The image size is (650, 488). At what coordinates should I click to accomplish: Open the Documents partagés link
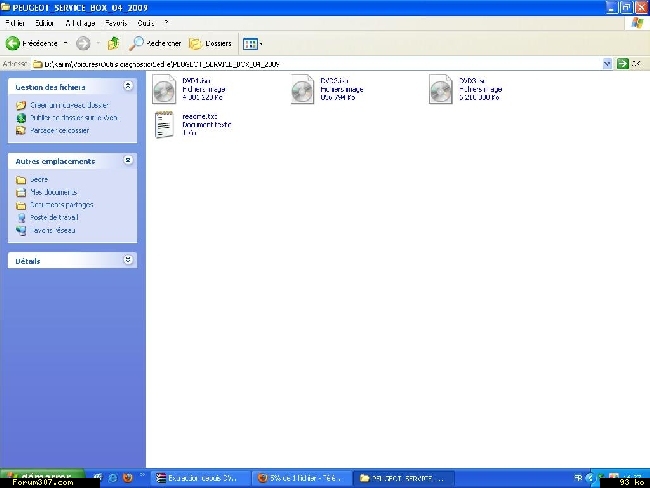point(62,204)
